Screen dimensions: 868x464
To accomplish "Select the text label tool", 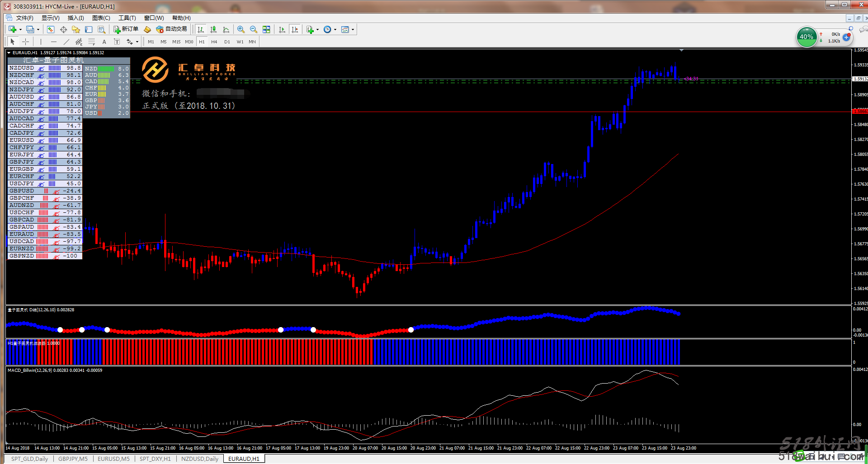I will tap(117, 42).
